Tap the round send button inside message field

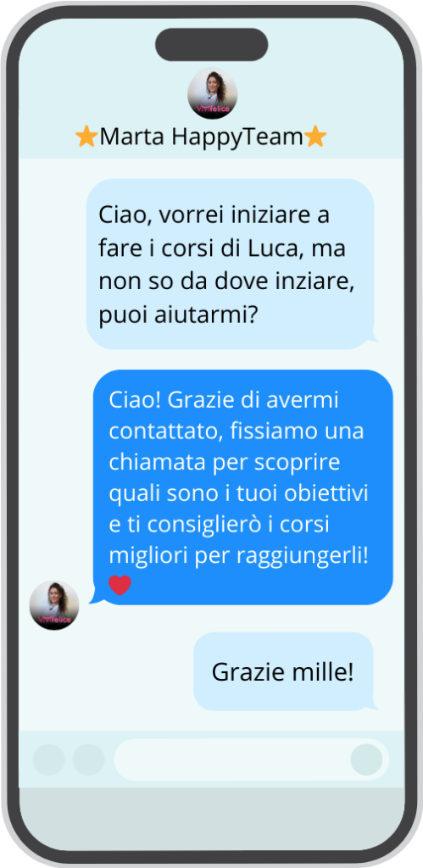coord(366,759)
